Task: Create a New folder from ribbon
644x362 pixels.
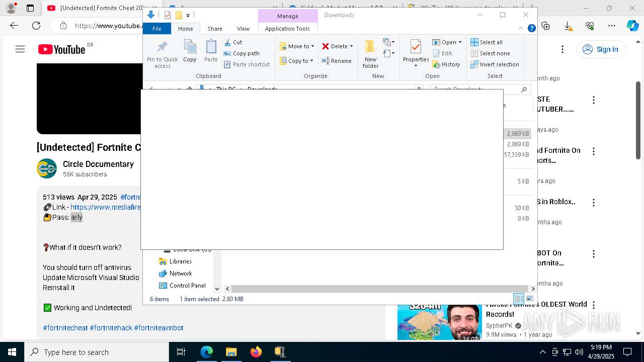Action: coord(370,54)
